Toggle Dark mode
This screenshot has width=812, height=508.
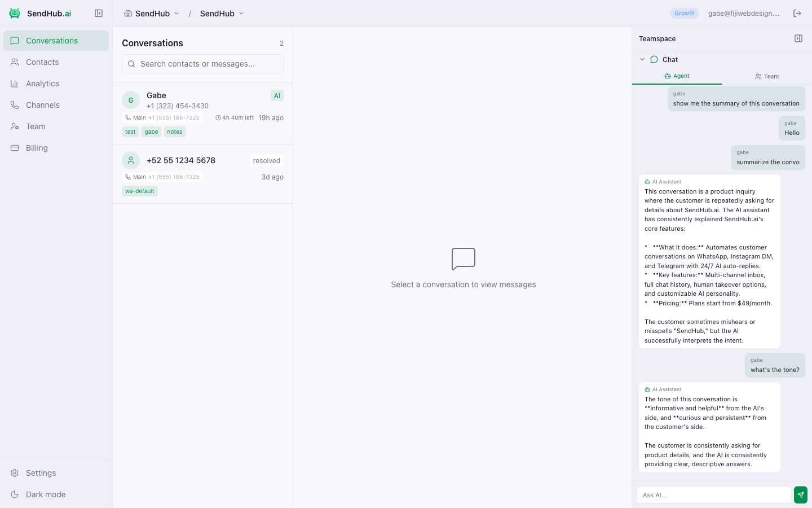(x=56, y=494)
